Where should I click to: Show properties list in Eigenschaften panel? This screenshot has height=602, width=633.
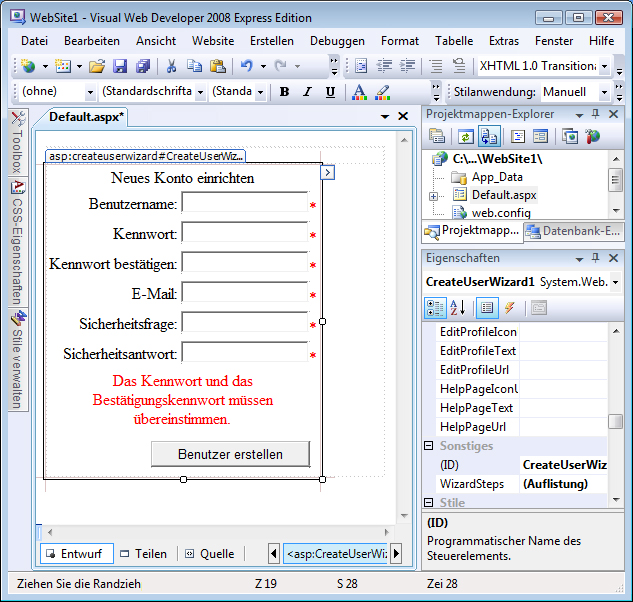(487, 308)
